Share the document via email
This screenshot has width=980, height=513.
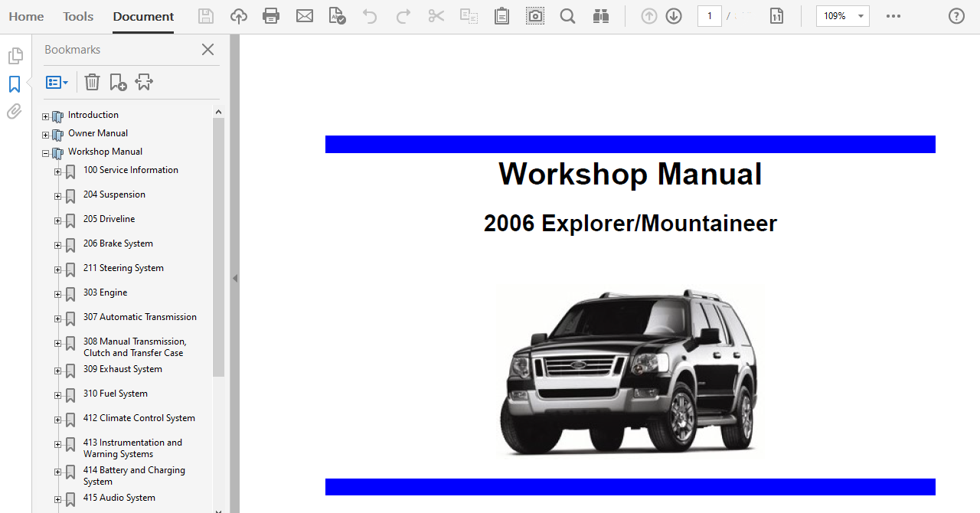pyautogui.click(x=305, y=15)
